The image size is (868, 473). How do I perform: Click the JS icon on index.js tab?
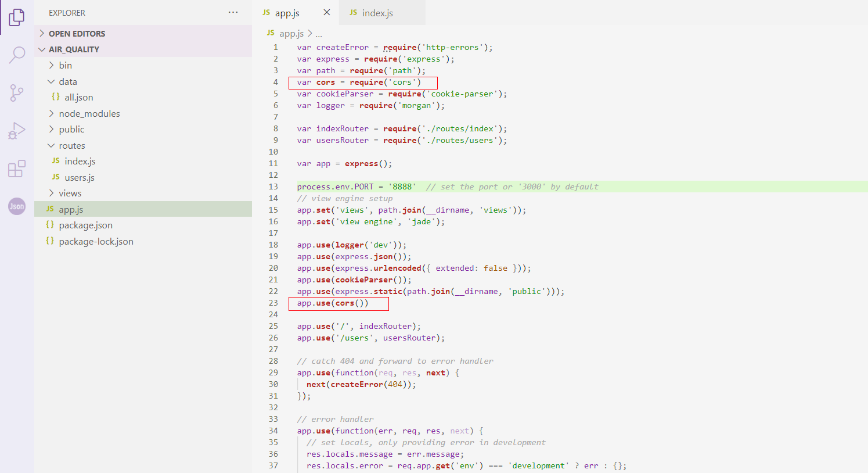354,12
